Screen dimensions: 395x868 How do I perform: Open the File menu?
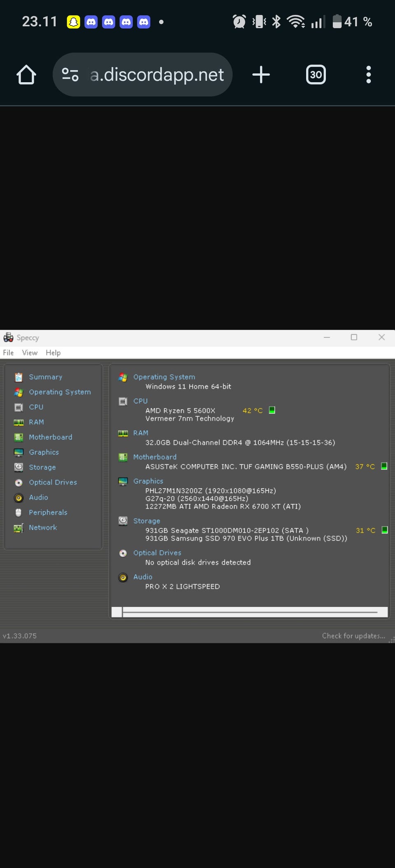pos(8,353)
